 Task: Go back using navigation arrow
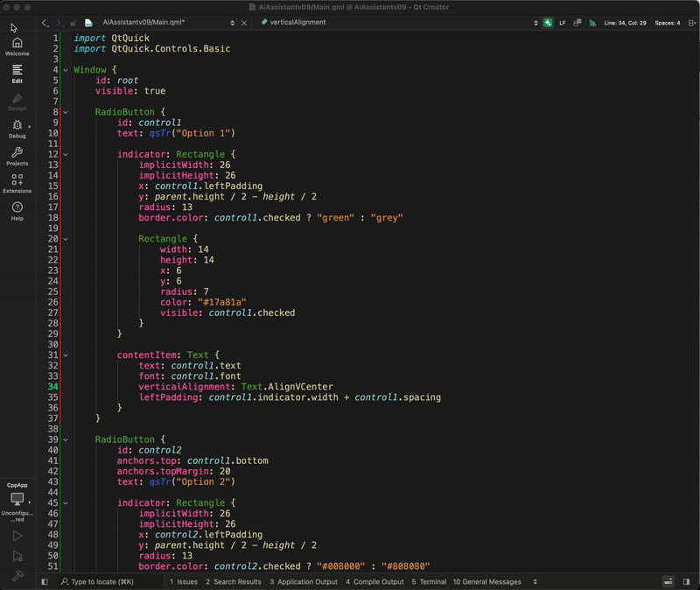(x=45, y=23)
